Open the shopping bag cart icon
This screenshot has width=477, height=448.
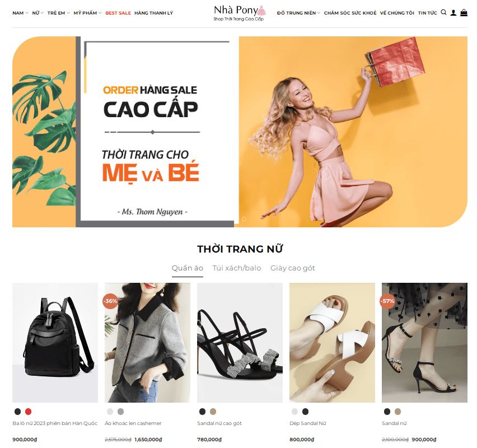464,12
